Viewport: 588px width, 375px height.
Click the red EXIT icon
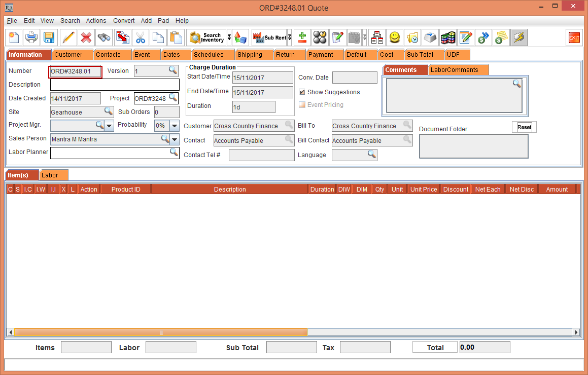pyautogui.click(x=574, y=37)
